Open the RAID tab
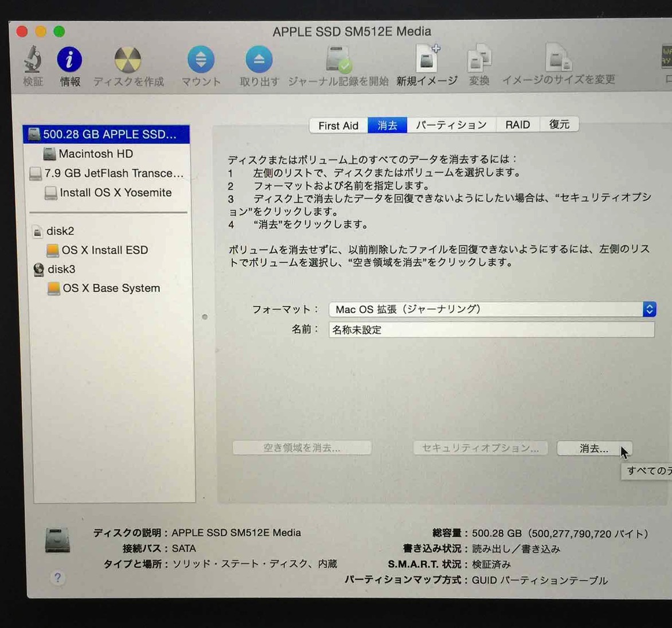 [x=518, y=125]
